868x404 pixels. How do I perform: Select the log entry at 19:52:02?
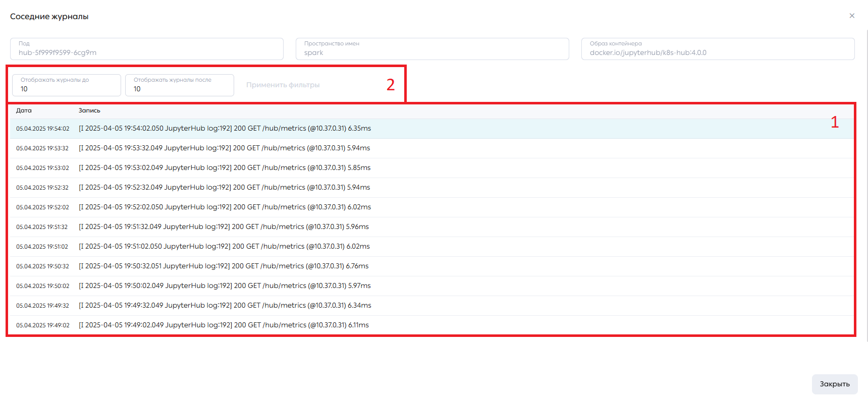(x=431, y=207)
